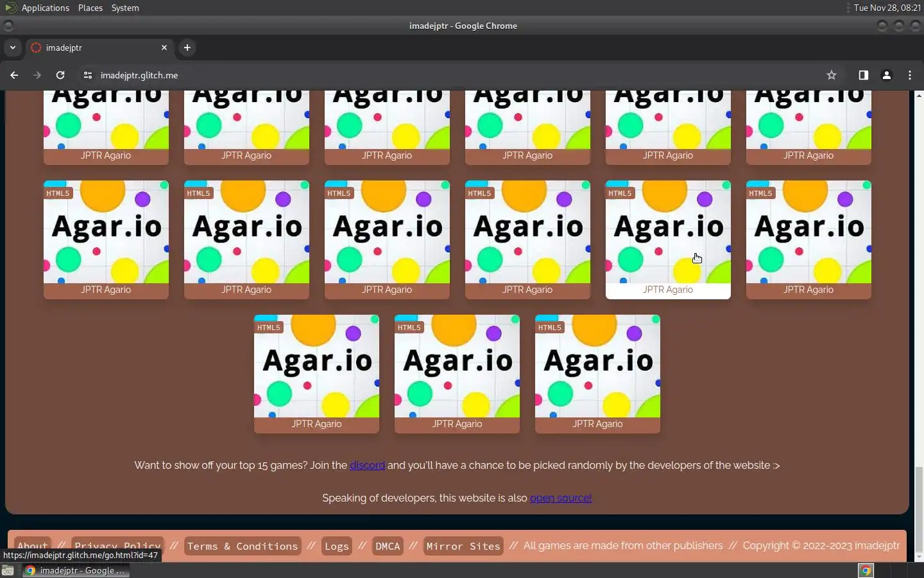This screenshot has width=924, height=578.
Task: Follow the discord link
Action: (x=367, y=465)
